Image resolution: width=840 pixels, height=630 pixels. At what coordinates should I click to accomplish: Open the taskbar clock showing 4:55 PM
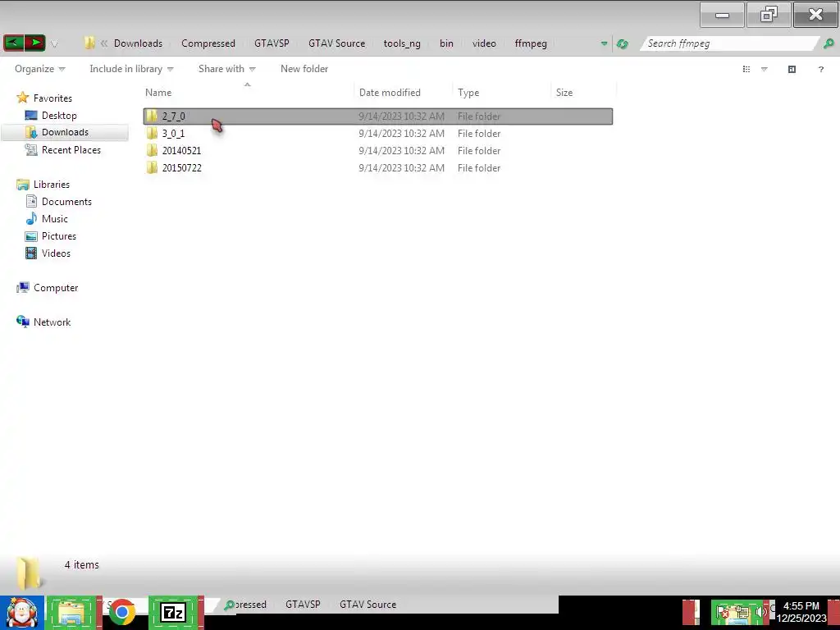801,612
